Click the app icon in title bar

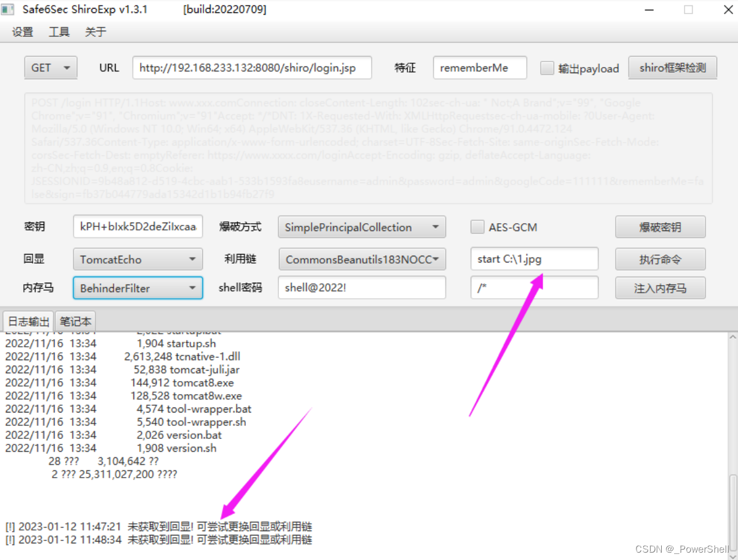pyautogui.click(x=7, y=10)
